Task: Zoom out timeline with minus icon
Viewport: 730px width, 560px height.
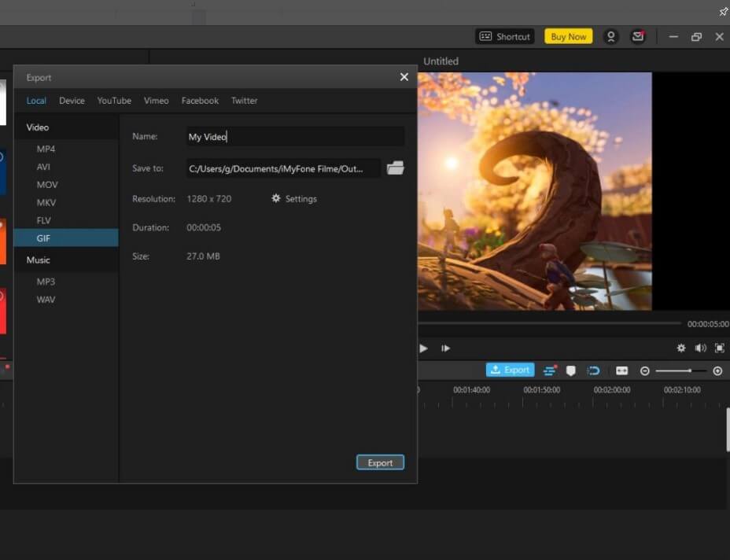Action: (645, 371)
